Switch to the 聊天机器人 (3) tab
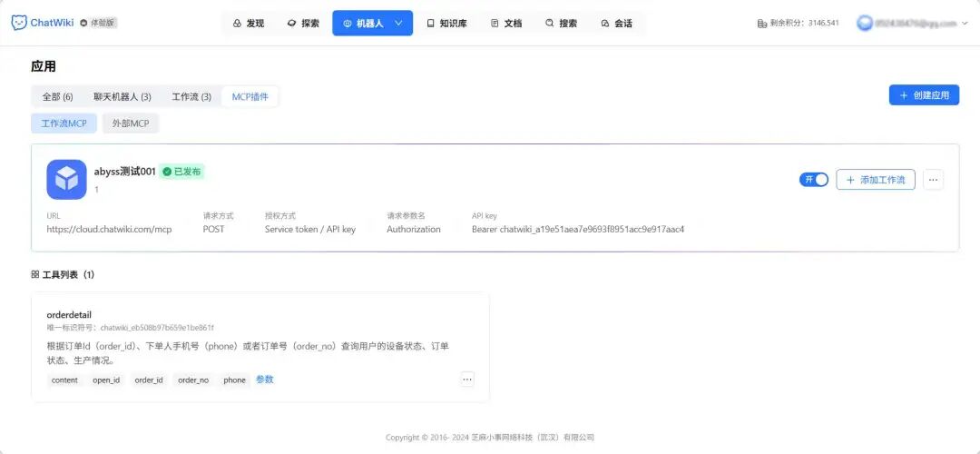The height and width of the screenshot is (454, 980). pyautogui.click(x=122, y=96)
